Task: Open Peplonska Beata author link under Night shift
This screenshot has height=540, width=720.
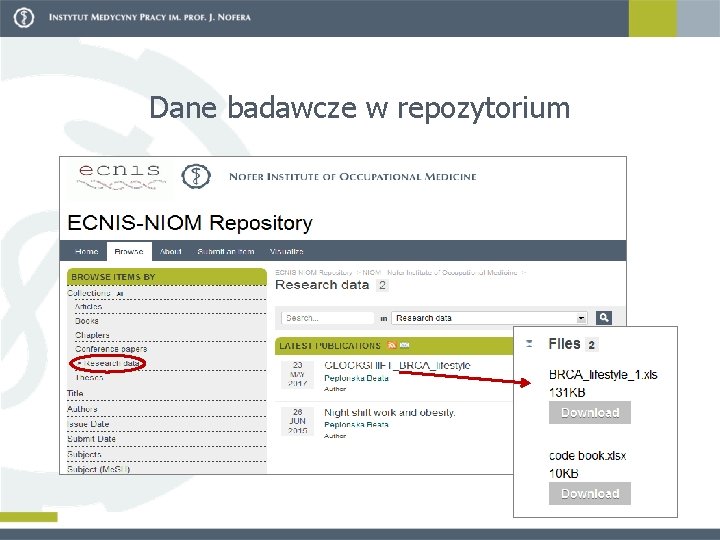Action: coord(356,425)
